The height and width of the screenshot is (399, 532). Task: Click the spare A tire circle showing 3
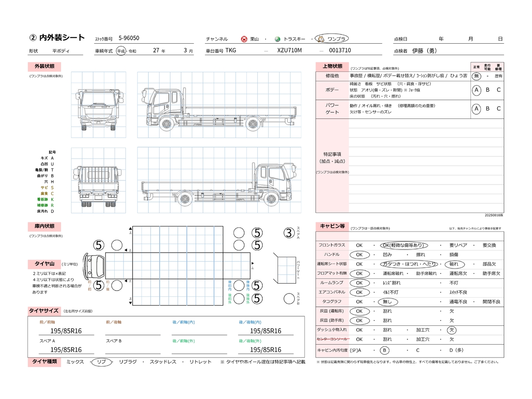click(289, 233)
